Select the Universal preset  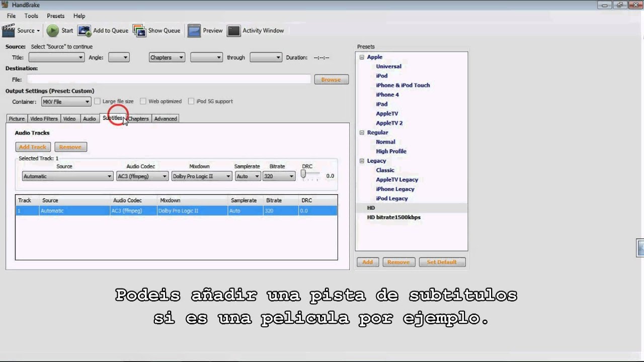(x=388, y=66)
